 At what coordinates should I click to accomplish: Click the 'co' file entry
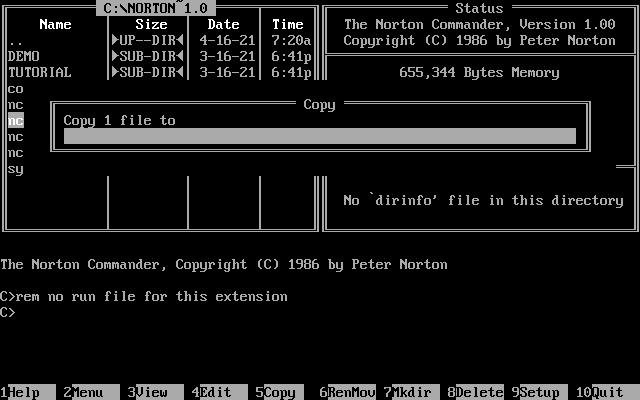(16, 89)
